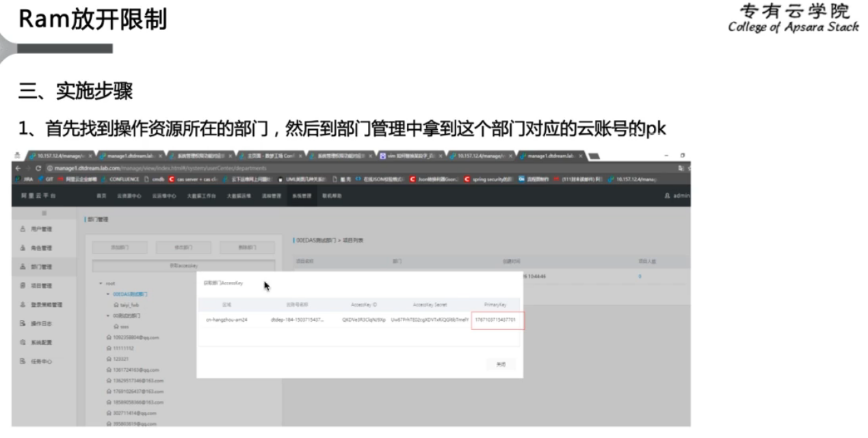
Task: Click the AccessKey ID value QKDVe3R3ClqN
Action: pyautogui.click(x=364, y=319)
